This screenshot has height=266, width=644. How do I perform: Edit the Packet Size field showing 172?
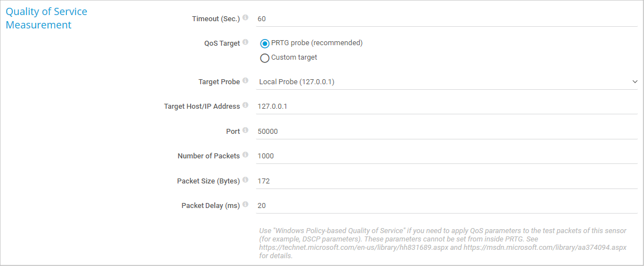pos(446,181)
